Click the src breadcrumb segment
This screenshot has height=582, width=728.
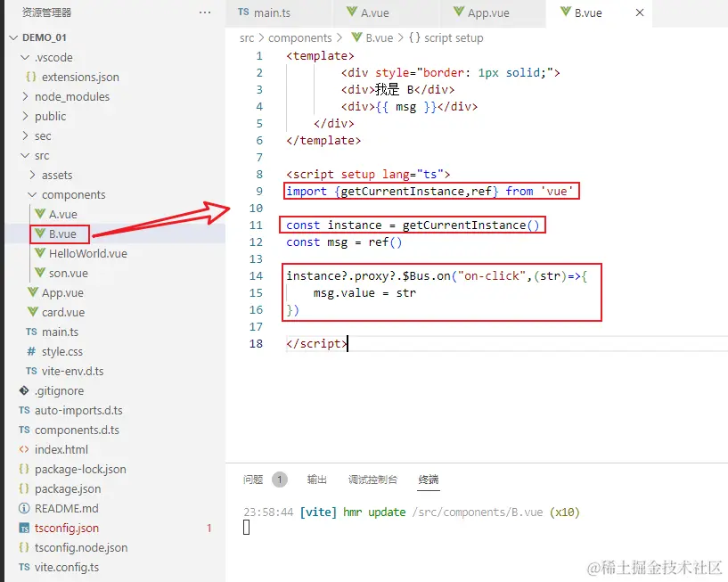[247, 37]
